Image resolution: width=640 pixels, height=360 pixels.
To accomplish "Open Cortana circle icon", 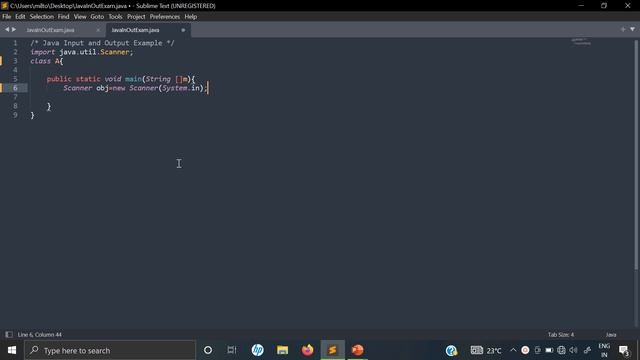I will click(208, 350).
